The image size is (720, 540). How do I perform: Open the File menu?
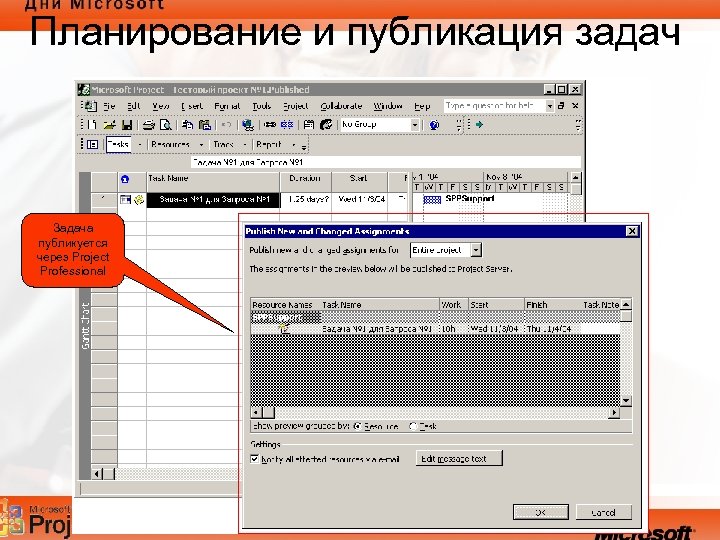point(109,106)
